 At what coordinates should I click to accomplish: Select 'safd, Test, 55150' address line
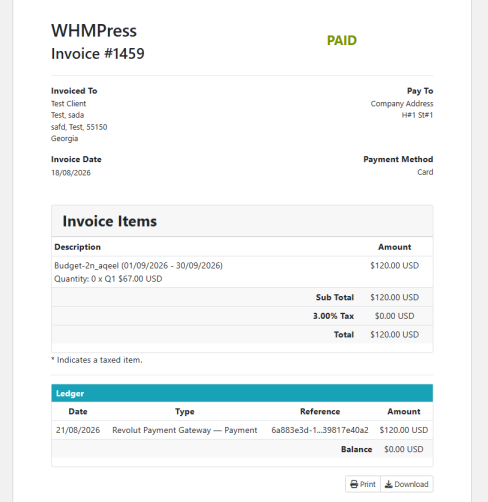coord(79,127)
